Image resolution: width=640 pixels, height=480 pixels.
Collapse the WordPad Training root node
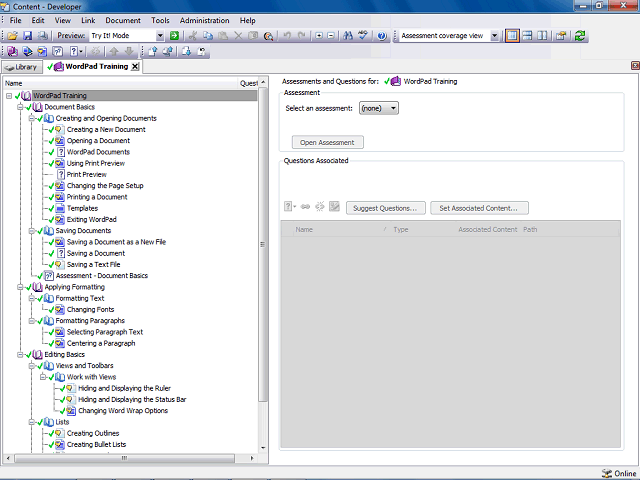point(9,96)
